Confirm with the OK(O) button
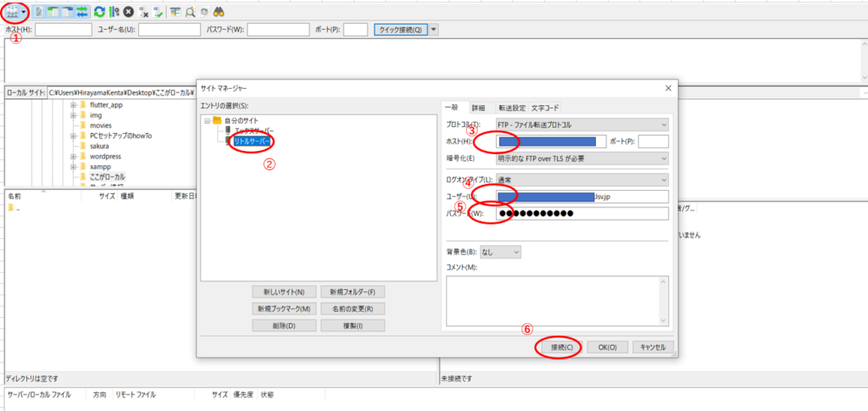 point(606,347)
